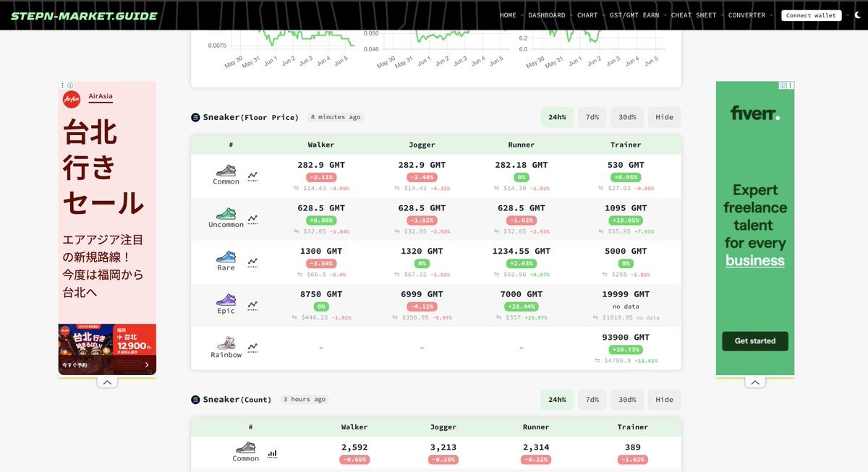Open CHART page in navigation
Image resolution: width=868 pixels, height=472 pixels.
point(587,15)
